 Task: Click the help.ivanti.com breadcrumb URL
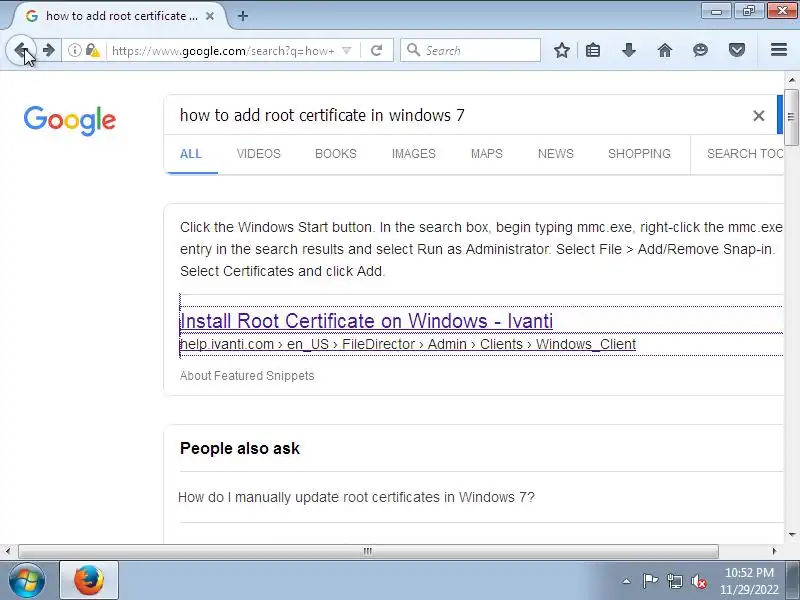coord(408,344)
